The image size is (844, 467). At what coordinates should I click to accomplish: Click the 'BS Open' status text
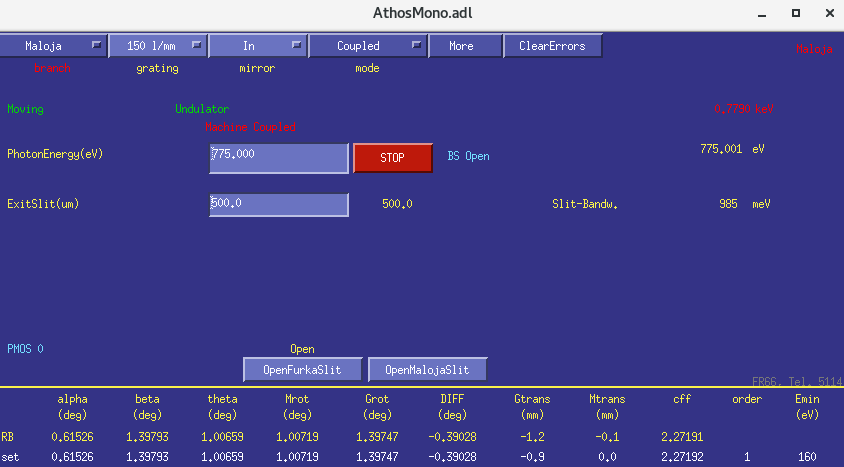click(468, 156)
